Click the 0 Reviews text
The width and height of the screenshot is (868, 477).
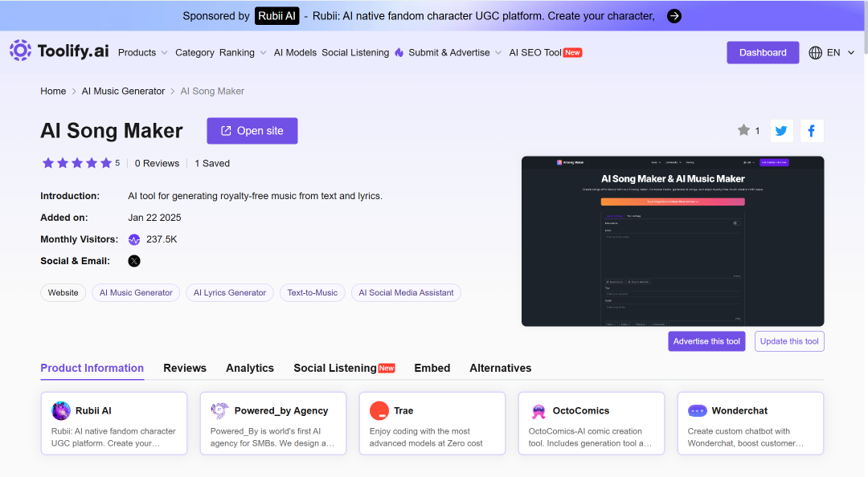158,163
